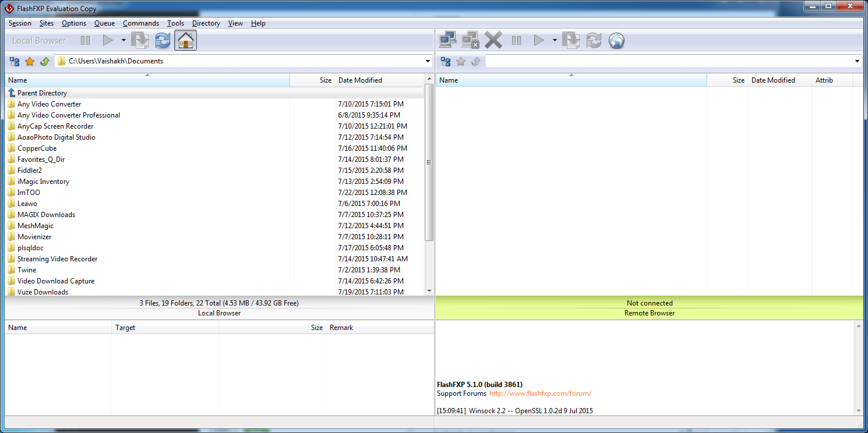Click the globe icon on the remote toolbar
The height and width of the screenshot is (433, 868).
(616, 40)
